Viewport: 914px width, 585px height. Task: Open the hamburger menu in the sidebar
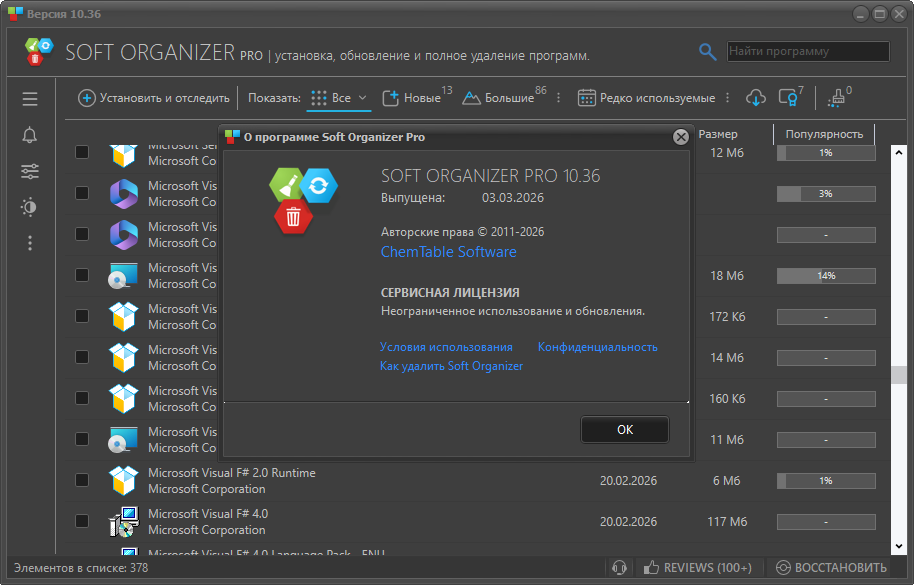tap(30, 99)
